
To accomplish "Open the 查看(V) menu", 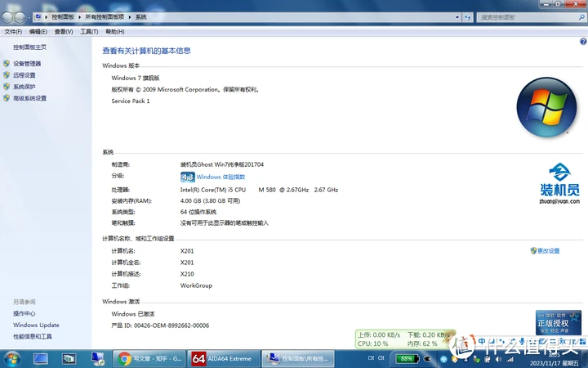I will pos(64,32).
